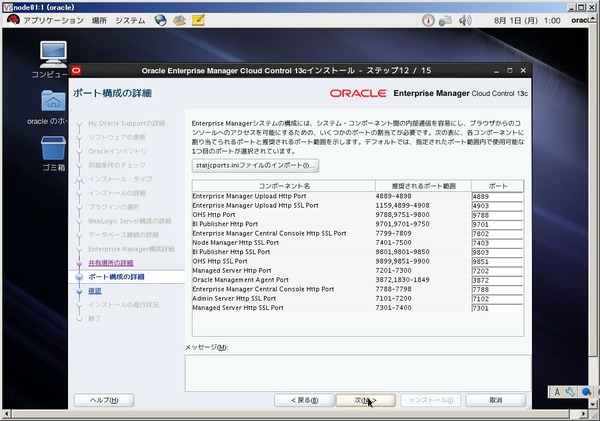This screenshot has width=600, height=421.
Task: Click the 戻る back button
Action: coord(304,400)
